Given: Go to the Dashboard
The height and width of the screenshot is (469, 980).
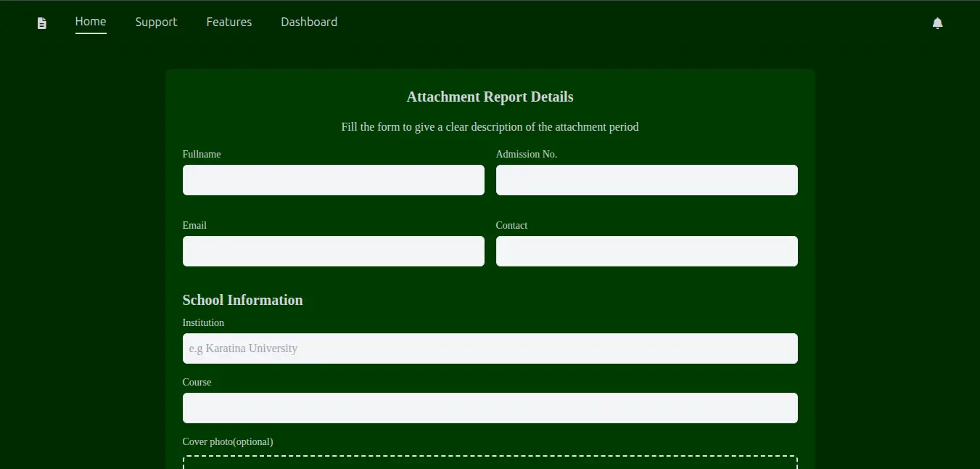Looking at the screenshot, I should 309,22.
